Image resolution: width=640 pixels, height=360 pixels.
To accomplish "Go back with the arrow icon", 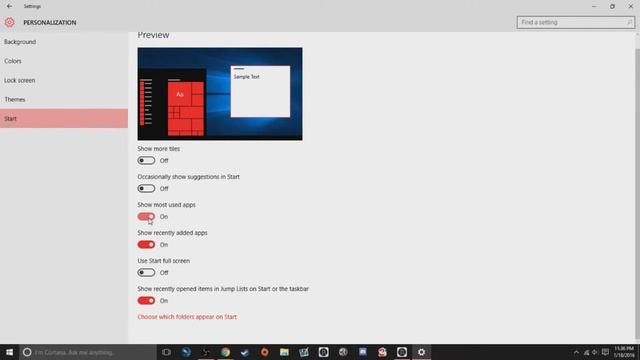I will 9,6.
